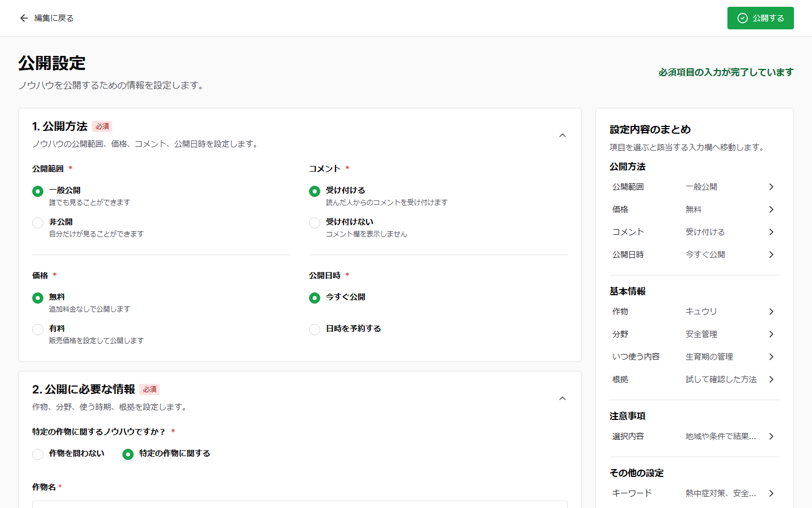Click the 今すぐ公開 value in the summary
Viewport: 812px width, 508px height.
[705, 255]
